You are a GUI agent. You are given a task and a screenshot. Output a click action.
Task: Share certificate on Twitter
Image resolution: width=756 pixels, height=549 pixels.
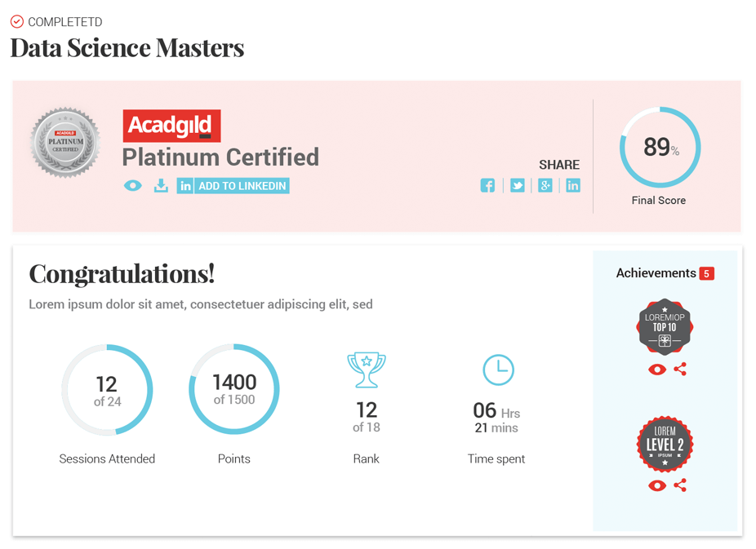(x=517, y=185)
